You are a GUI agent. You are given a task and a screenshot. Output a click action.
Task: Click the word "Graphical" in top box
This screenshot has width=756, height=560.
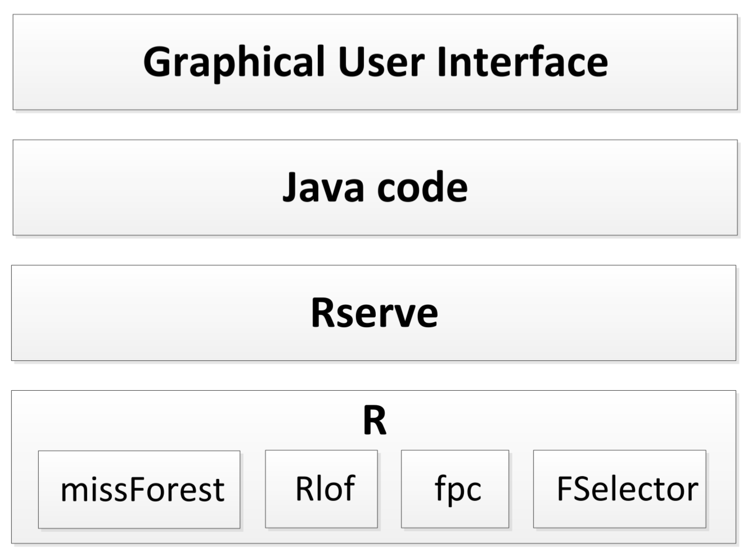coord(234,62)
